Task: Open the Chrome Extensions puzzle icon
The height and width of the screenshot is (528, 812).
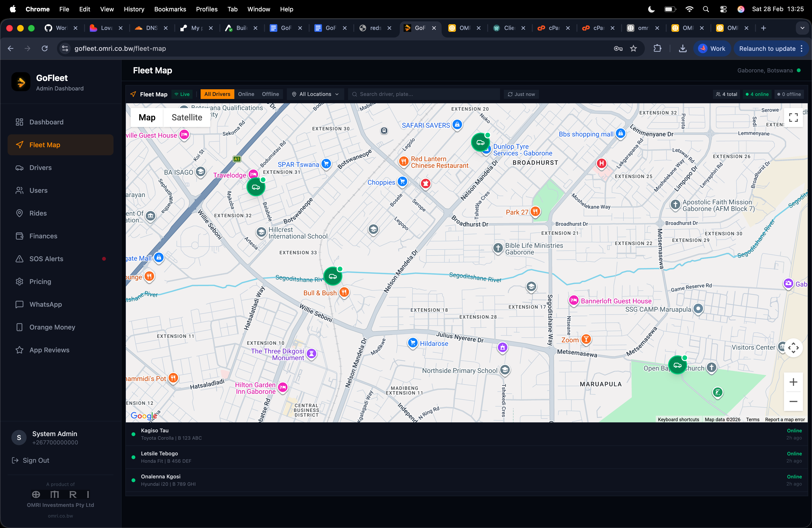Action: click(x=657, y=48)
